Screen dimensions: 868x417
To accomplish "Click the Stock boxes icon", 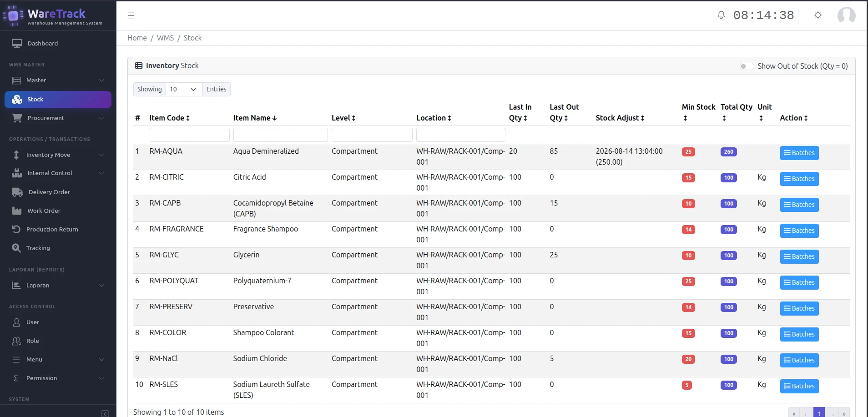I will click(17, 100).
